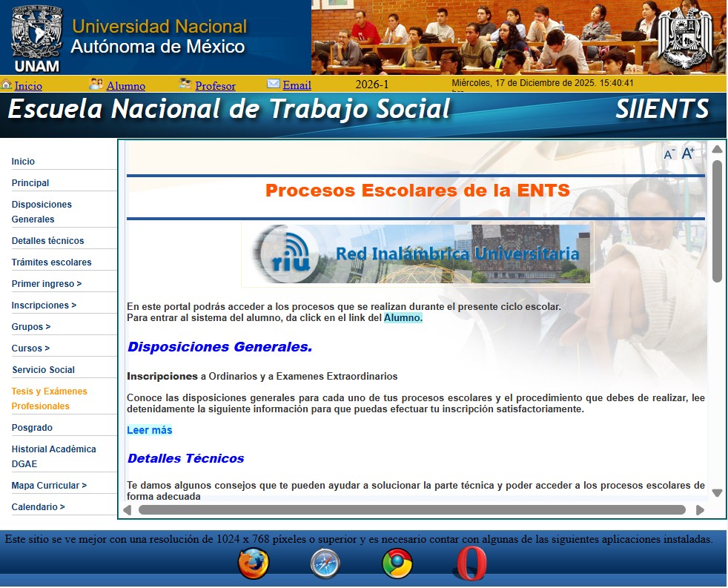Expand the Cursos > submenu
728x588 pixels.
[x=30, y=348]
